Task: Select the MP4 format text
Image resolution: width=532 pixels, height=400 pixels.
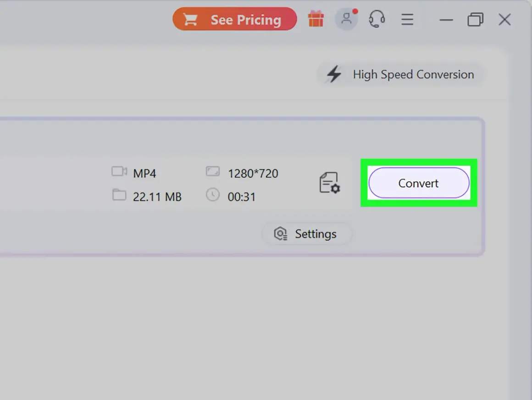Action: [x=144, y=174]
